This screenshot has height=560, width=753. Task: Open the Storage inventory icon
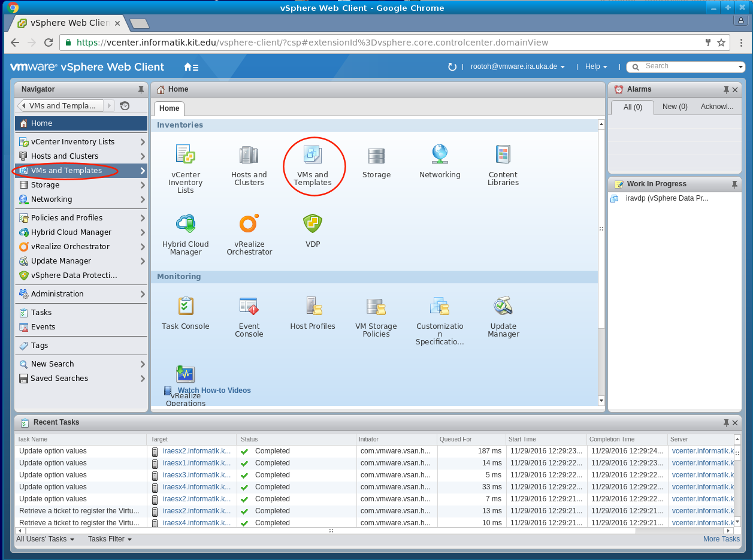376,156
